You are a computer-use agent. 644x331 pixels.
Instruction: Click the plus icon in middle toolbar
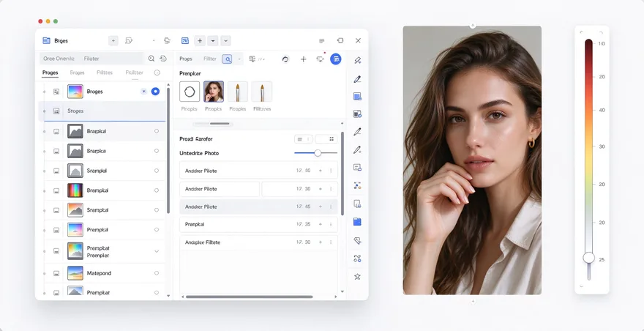304,59
